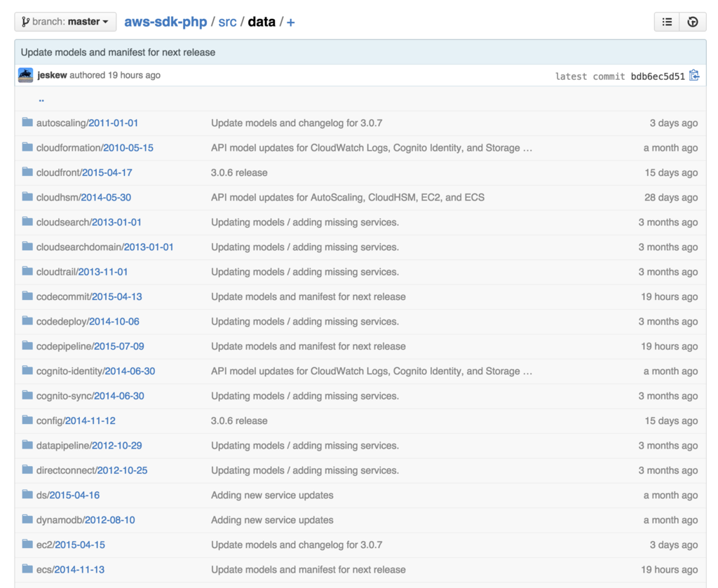Click folder icon for cloudsearchdomain
Viewport: 718px width, 588px height.
(x=27, y=246)
